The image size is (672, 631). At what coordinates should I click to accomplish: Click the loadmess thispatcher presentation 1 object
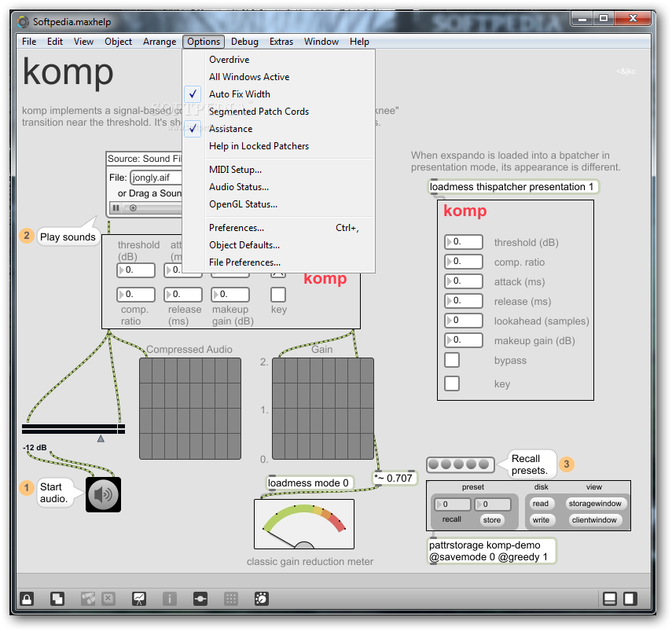513,187
